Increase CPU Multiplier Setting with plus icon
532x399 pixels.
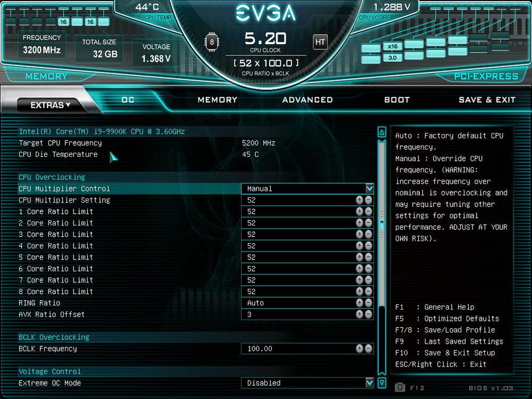point(360,200)
